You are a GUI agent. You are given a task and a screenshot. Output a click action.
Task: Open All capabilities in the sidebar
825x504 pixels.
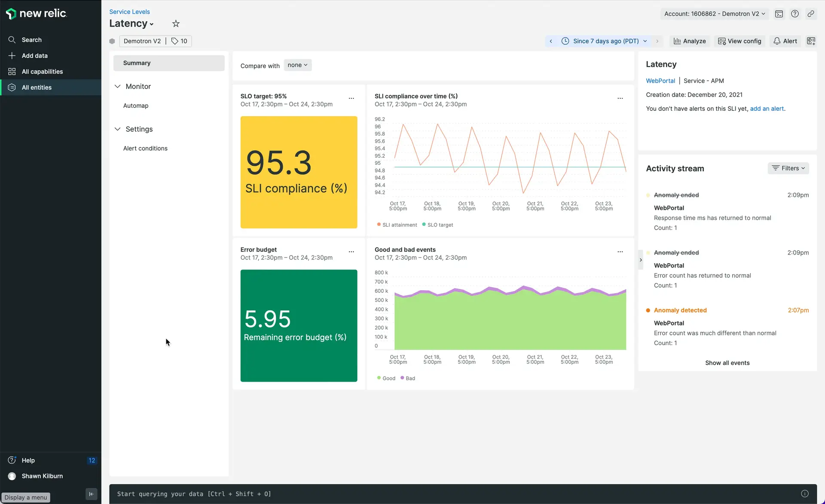click(x=42, y=72)
